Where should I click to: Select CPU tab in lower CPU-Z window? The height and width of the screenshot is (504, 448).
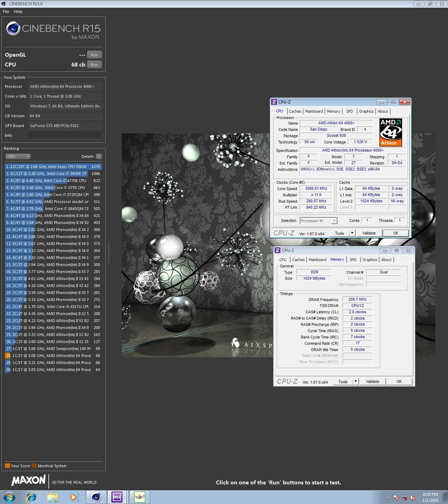coord(283,260)
